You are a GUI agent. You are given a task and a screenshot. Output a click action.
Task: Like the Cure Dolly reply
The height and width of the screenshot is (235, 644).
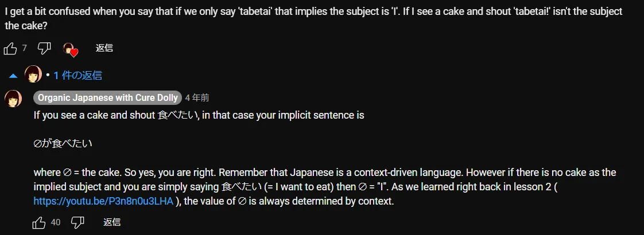(39, 222)
